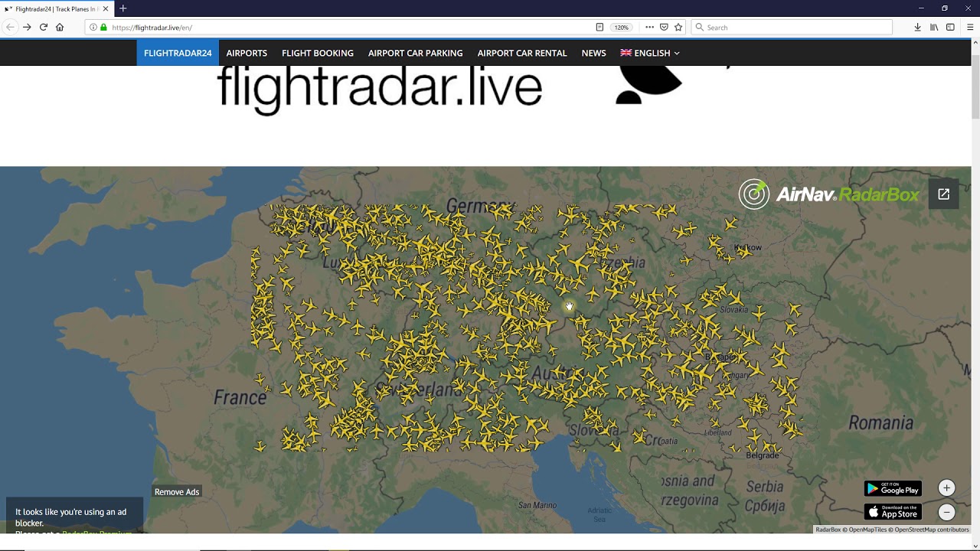This screenshot has width=980, height=551.
Task: Open the OpenMapTiles attribution link
Action: (867, 530)
